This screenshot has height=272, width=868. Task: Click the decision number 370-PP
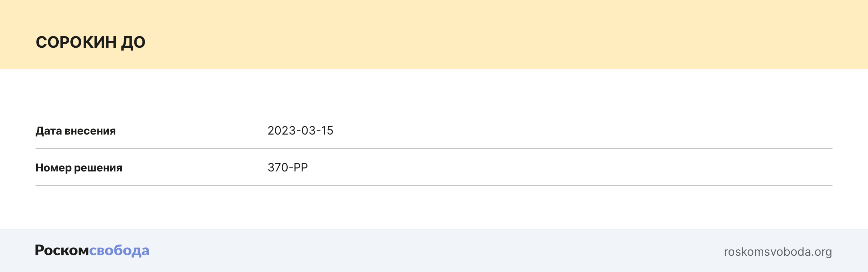point(288,167)
